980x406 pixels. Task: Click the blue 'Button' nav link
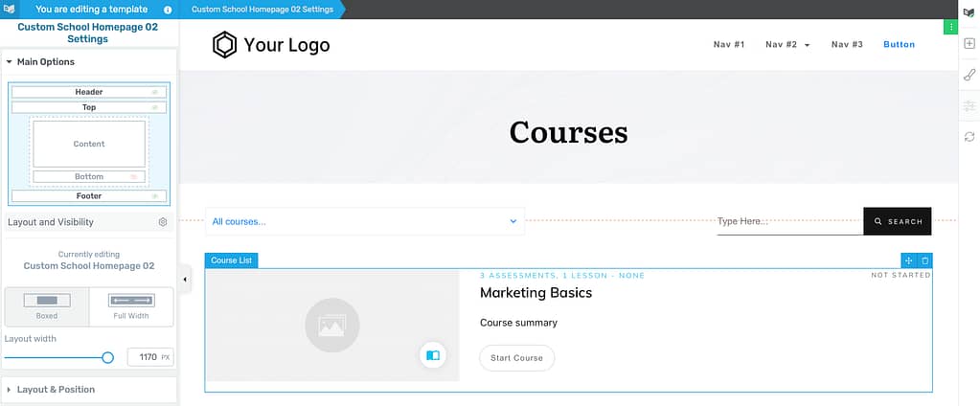[899, 44]
